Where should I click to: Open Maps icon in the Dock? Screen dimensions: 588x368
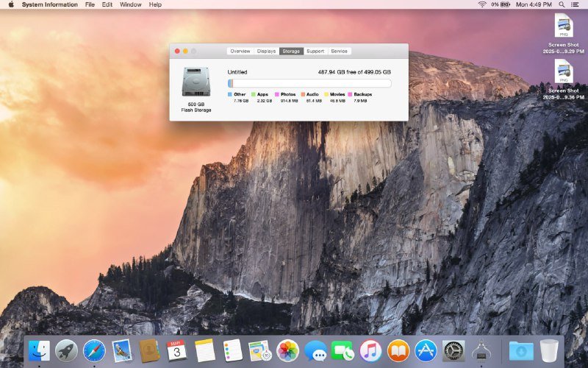click(x=260, y=351)
